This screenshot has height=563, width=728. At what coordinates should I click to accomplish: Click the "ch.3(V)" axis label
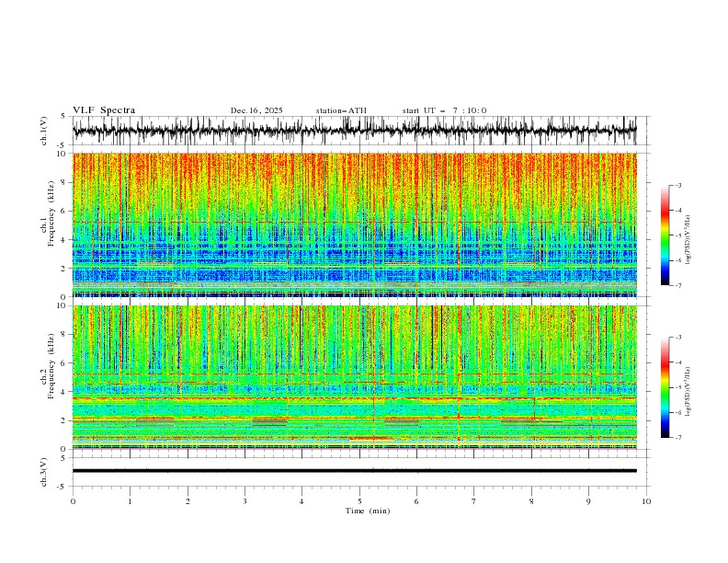(44, 472)
